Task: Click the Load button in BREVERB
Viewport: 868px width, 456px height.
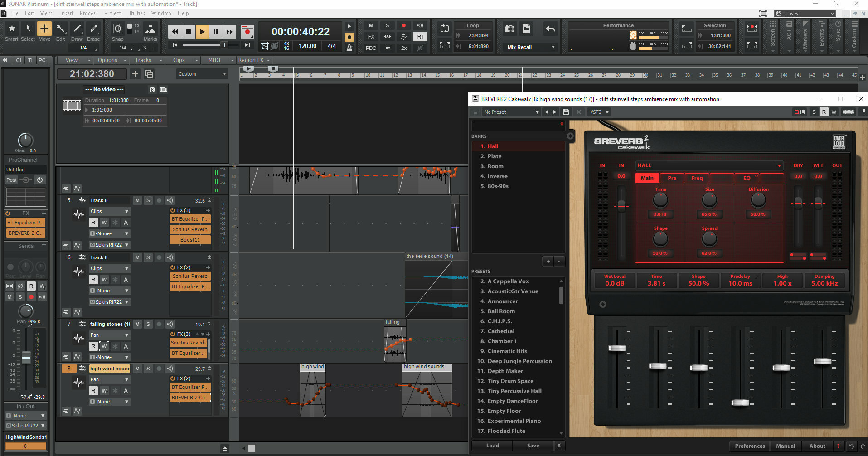Action: 492,446
